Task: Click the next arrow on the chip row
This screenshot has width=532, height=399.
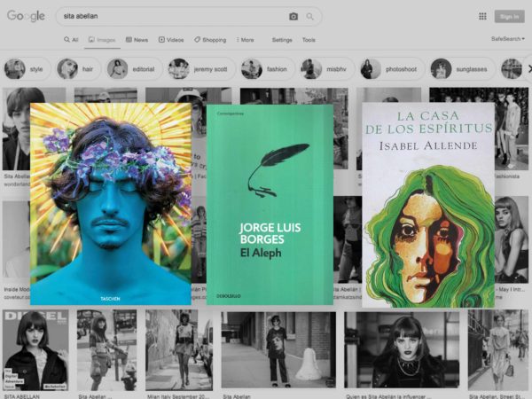Action: point(529,69)
